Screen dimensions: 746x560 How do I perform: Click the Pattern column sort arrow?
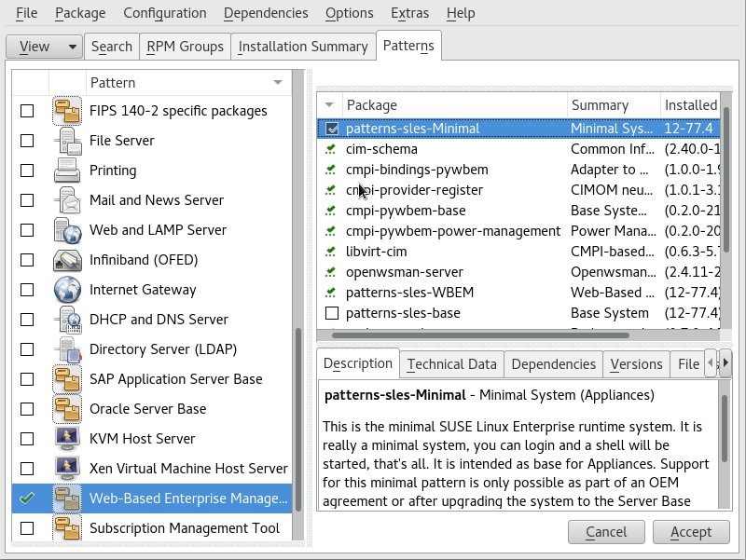pyautogui.click(x=278, y=83)
